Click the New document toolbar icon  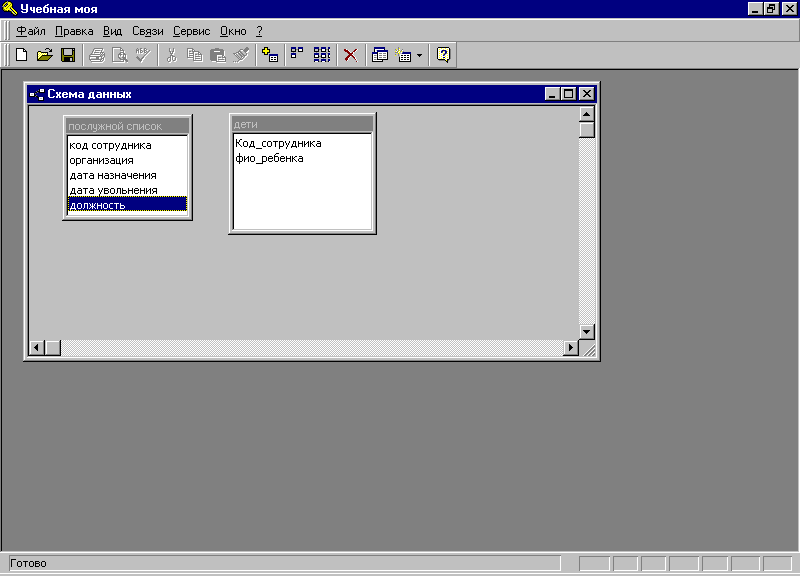(21, 55)
